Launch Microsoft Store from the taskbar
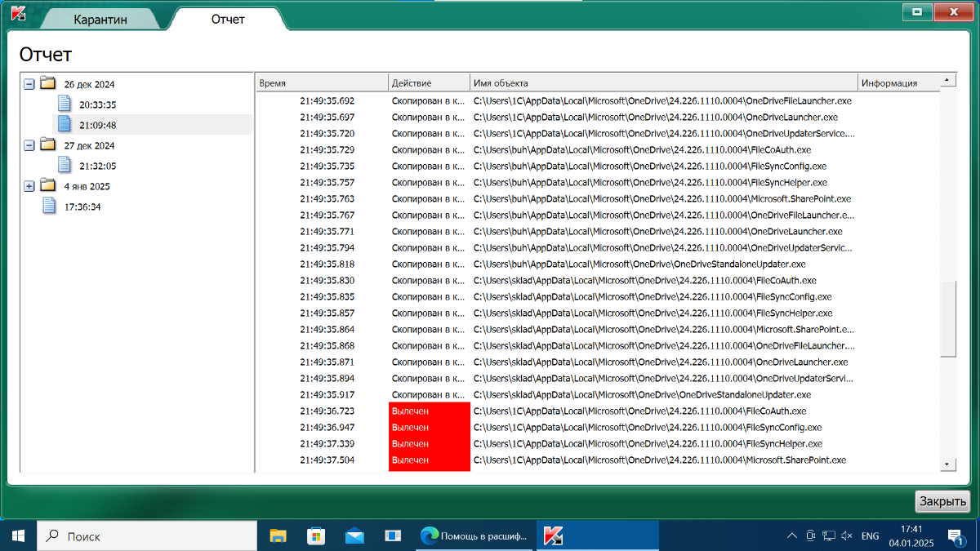This screenshot has height=551, width=980. (316, 536)
